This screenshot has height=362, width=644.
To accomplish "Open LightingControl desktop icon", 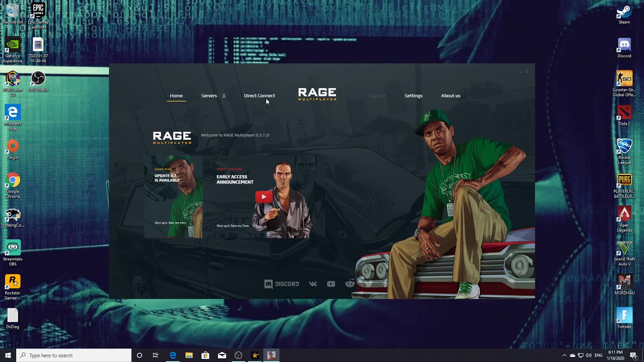I will pos(13,217).
